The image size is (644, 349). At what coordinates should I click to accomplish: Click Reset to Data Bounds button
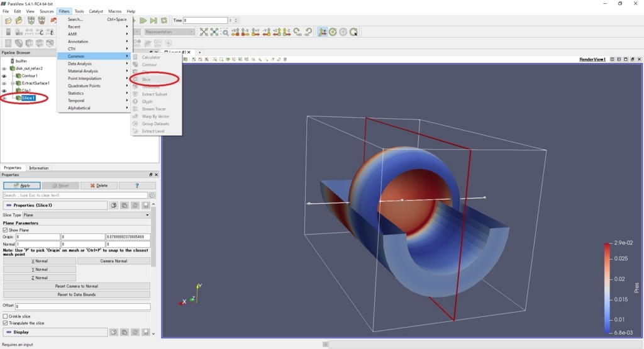pyautogui.click(x=77, y=295)
